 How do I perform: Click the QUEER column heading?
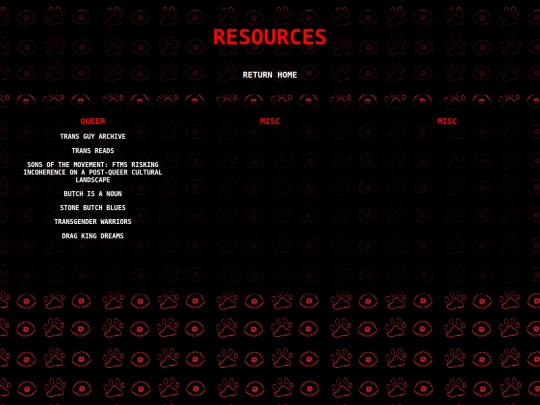pos(93,121)
